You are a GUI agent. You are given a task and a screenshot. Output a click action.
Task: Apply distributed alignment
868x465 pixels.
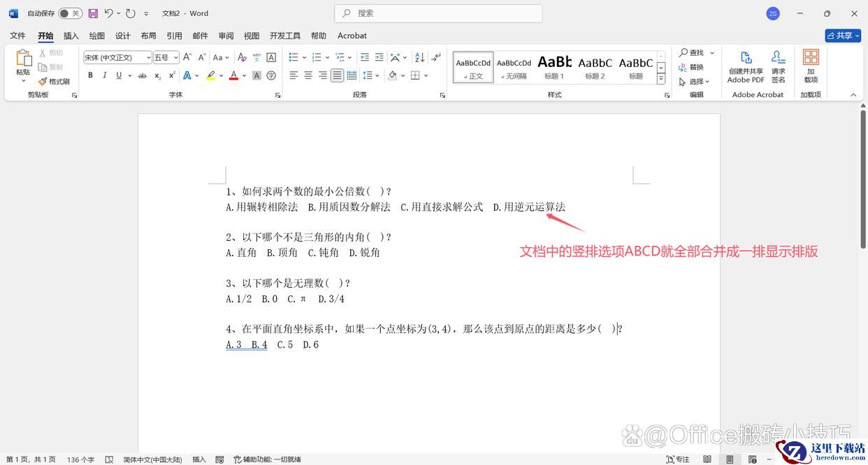pos(352,75)
